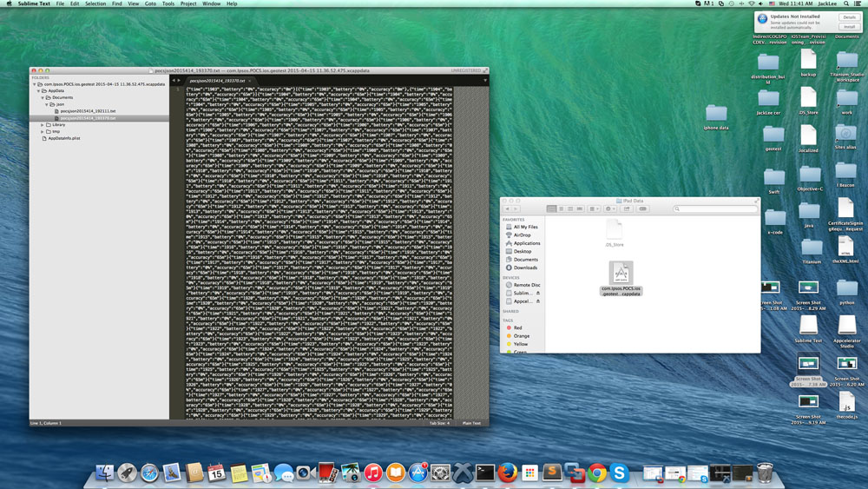Close the pocsjson2015414_193370.txt tab

tap(250, 81)
